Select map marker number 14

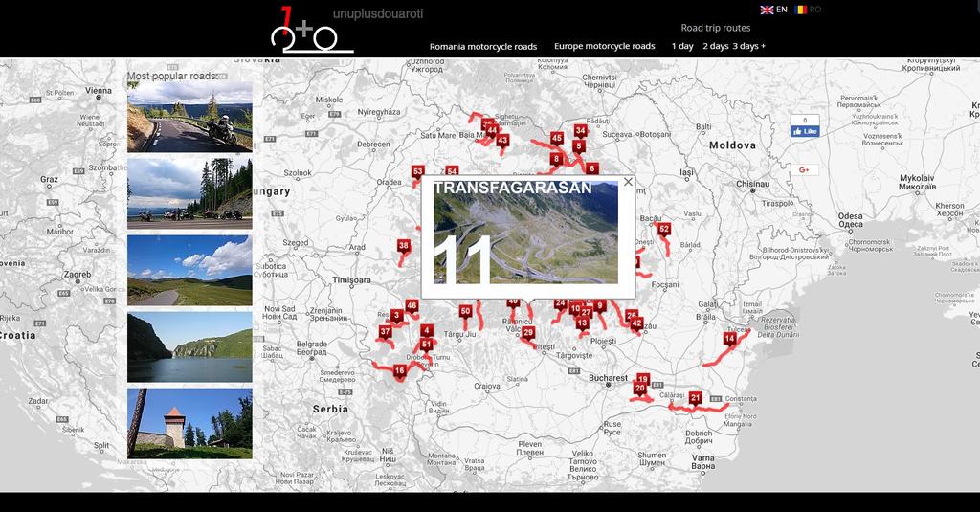[729, 340]
